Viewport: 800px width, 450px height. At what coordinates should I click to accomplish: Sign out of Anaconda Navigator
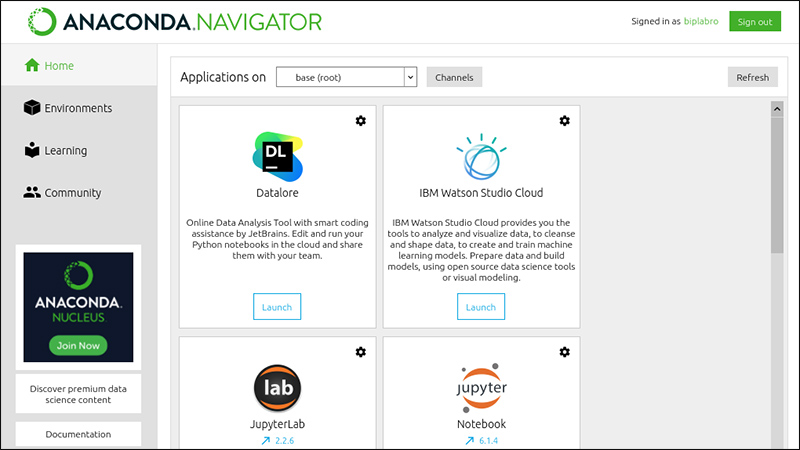coord(755,21)
